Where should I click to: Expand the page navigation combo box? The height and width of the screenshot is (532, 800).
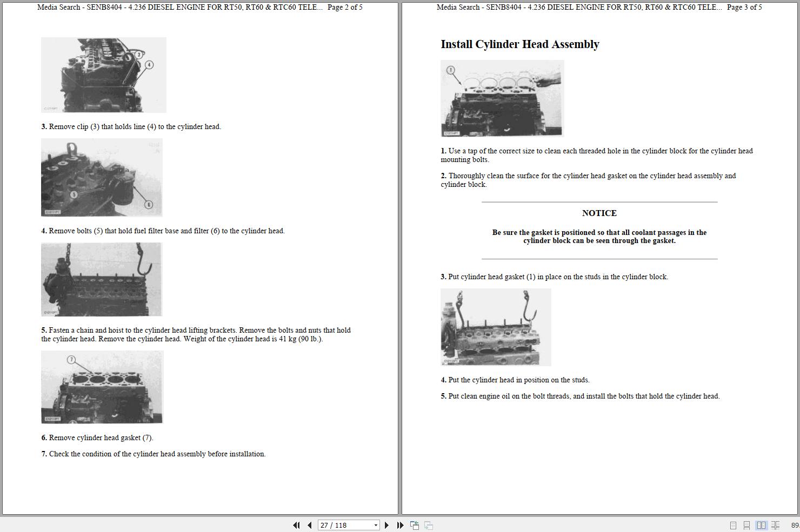pyautogui.click(x=375, y=525)
